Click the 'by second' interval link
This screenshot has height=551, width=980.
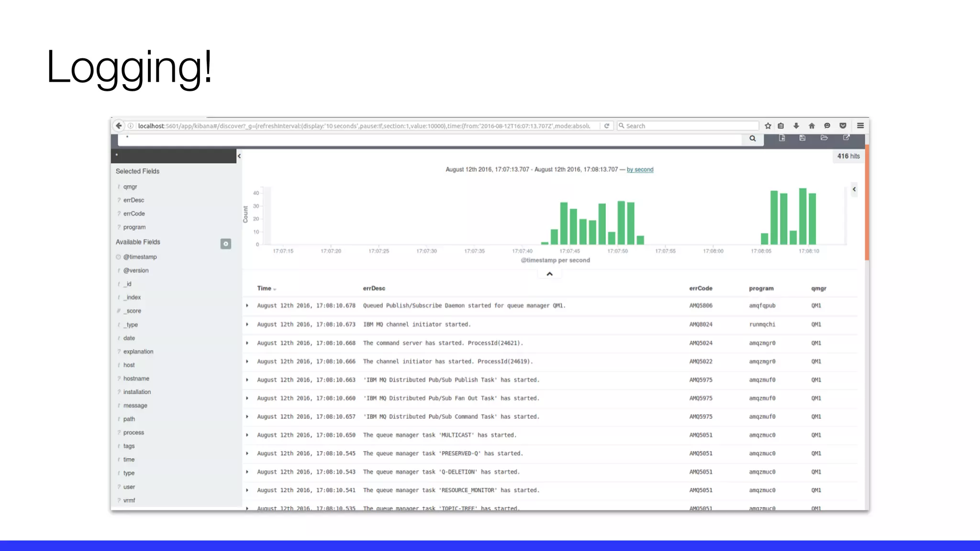coord(640,169)
